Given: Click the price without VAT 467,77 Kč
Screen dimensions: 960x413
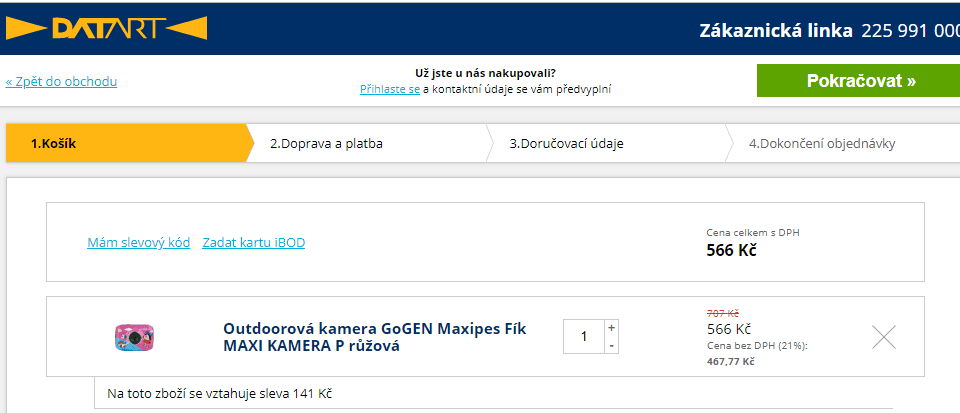Looking at the screenshot, I should click(x=730, y=361).
